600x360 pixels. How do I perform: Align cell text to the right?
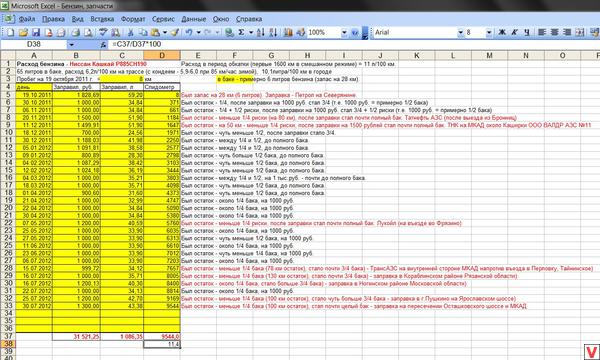point(567,33)
